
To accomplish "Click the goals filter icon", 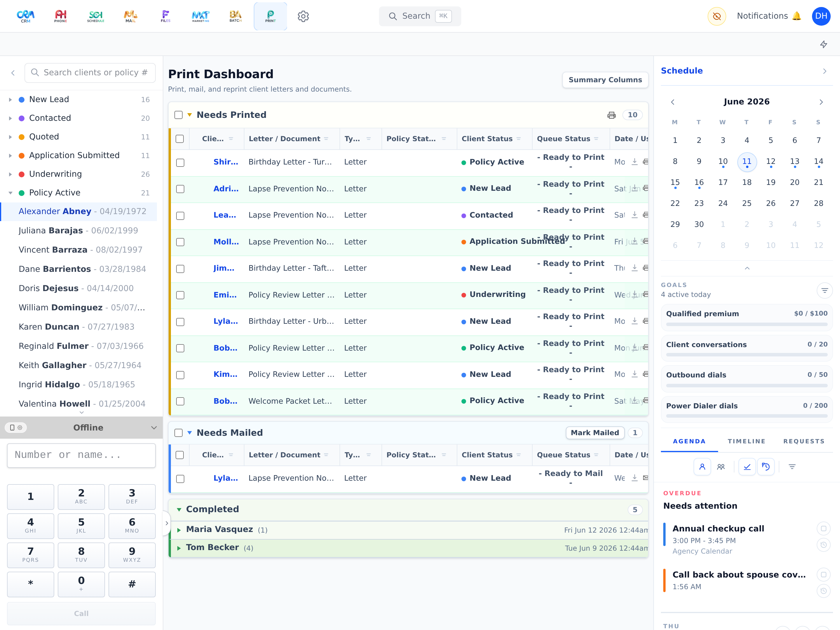I will pyautogui.click(x=825, y=290).
